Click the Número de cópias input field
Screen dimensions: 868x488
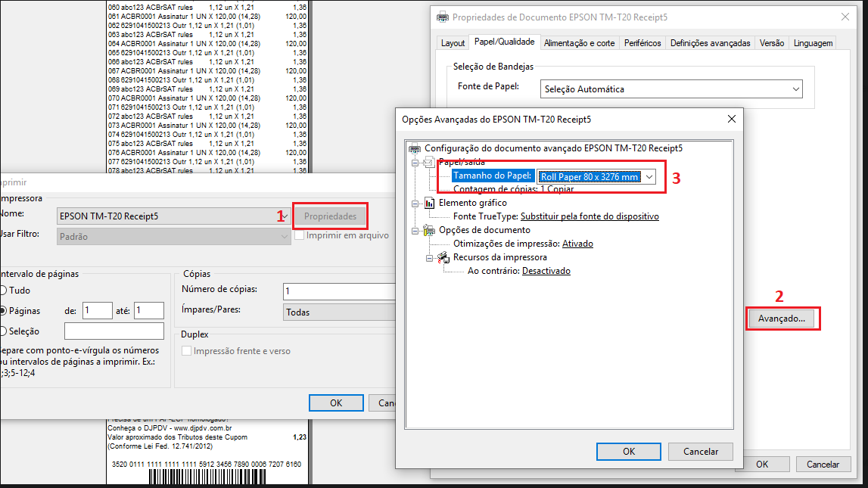(x=339, y=291)
